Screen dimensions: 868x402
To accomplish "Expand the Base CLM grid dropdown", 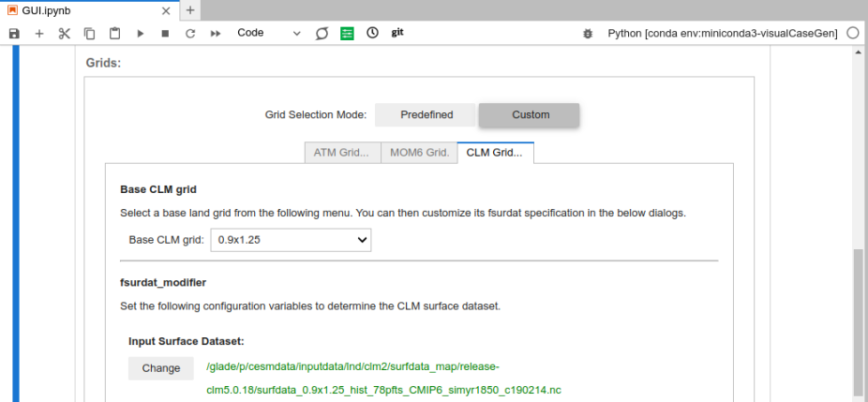I will pyautogui.click(x=291, y=240).
